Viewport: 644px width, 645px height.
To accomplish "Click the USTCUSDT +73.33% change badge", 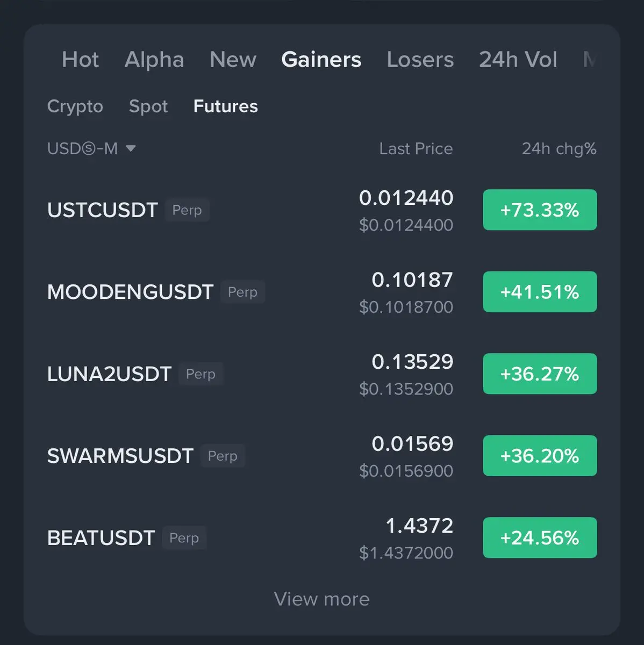I will (540, 210).
